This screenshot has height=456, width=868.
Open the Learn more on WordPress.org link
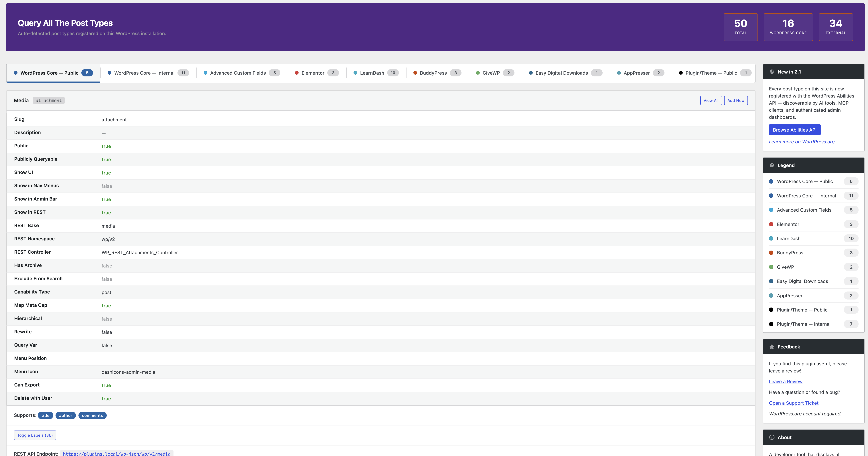pos(801,142)
